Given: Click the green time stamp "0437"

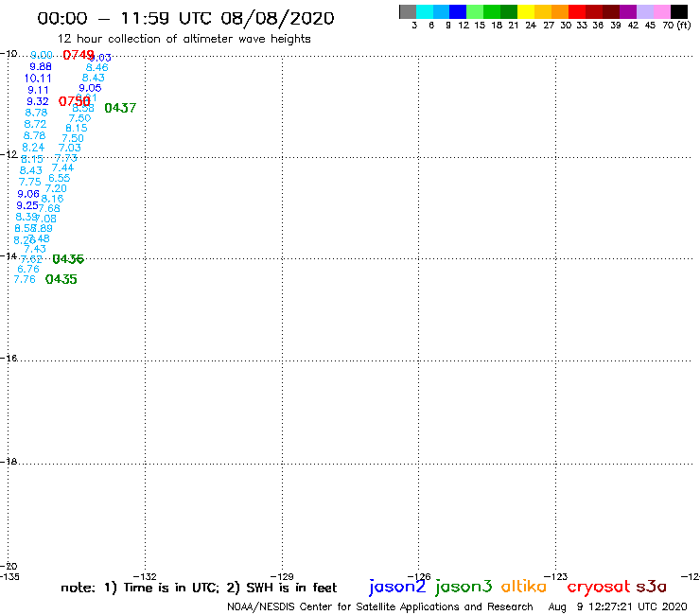Looking at the screenshot, I should click(120, 108).
